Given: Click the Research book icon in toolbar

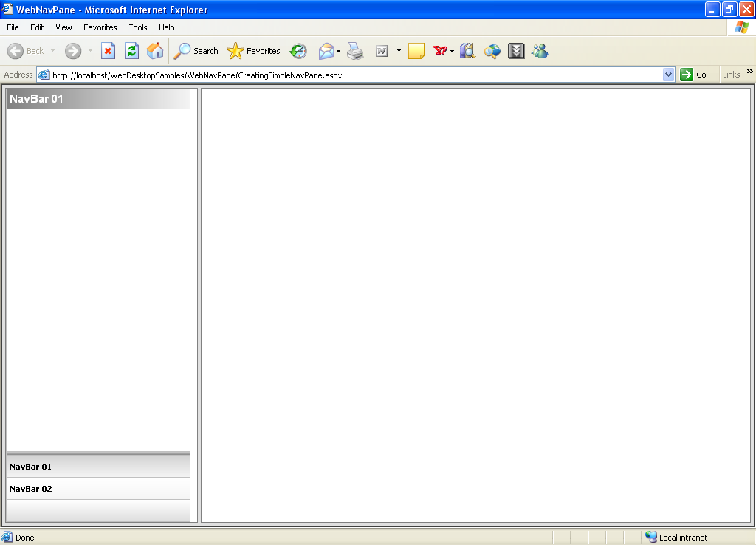Looking at the screenshot, I should 467,51.
